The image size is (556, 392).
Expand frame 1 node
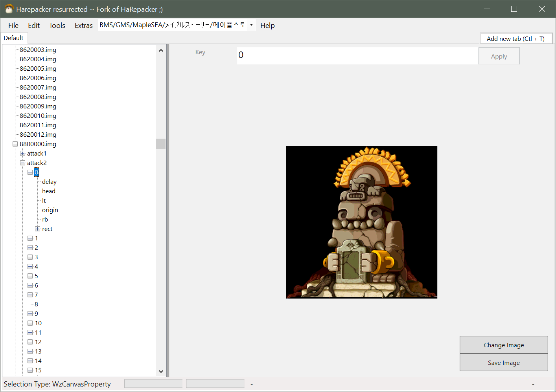pyautogui.click(x=30, y=238)
